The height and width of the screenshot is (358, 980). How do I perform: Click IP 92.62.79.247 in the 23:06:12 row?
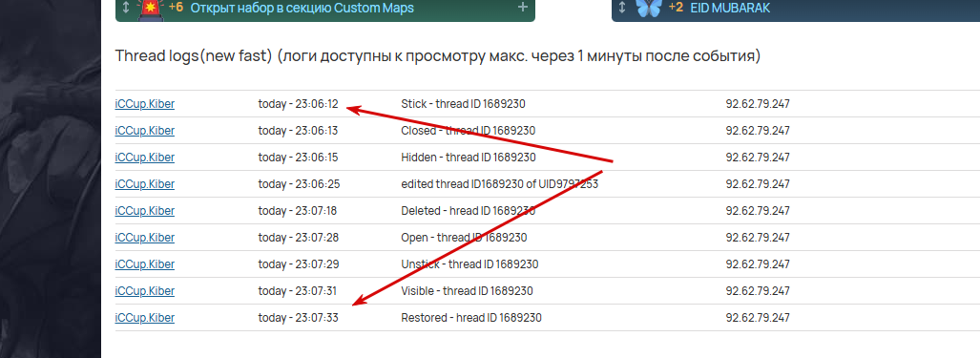point(758,104)
